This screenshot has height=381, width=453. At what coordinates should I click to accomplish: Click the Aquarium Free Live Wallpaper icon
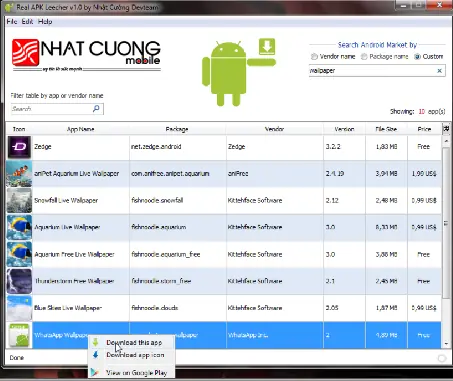[19, 254]
